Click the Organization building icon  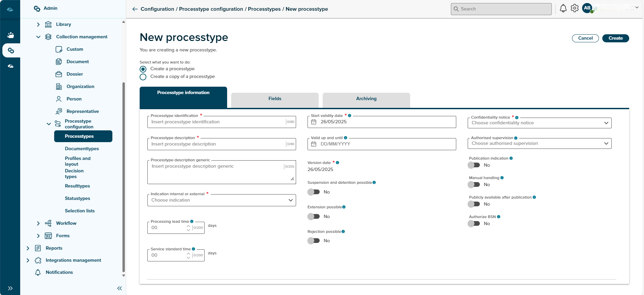[x=59, y=86]
